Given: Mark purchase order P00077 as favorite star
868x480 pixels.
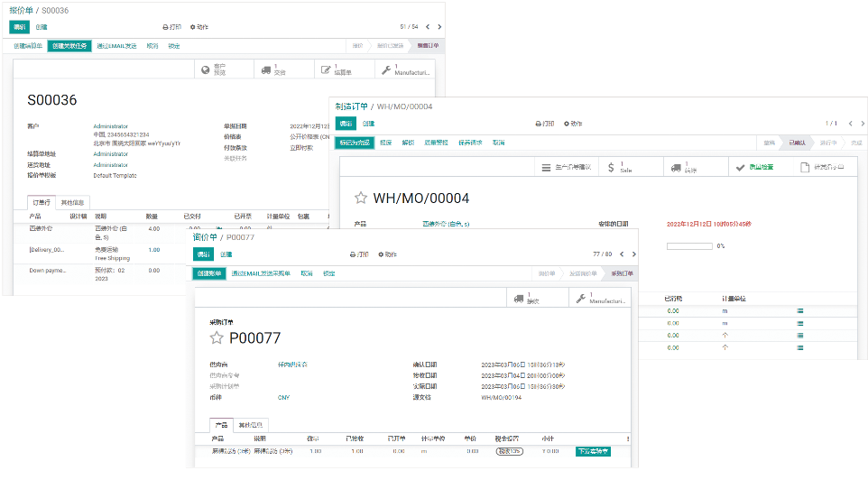Looking at the screenshot, I should pos(217,338).
